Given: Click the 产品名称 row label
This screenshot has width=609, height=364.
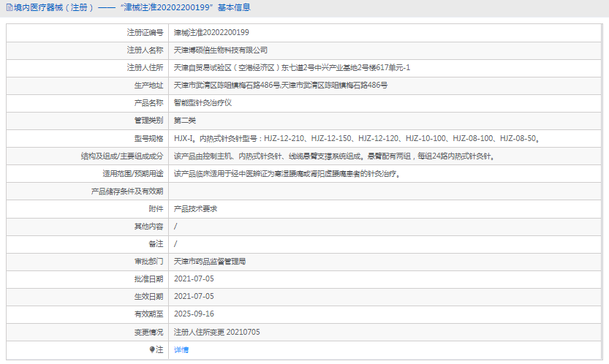Looking at the screenshot, I should point(148,103).
